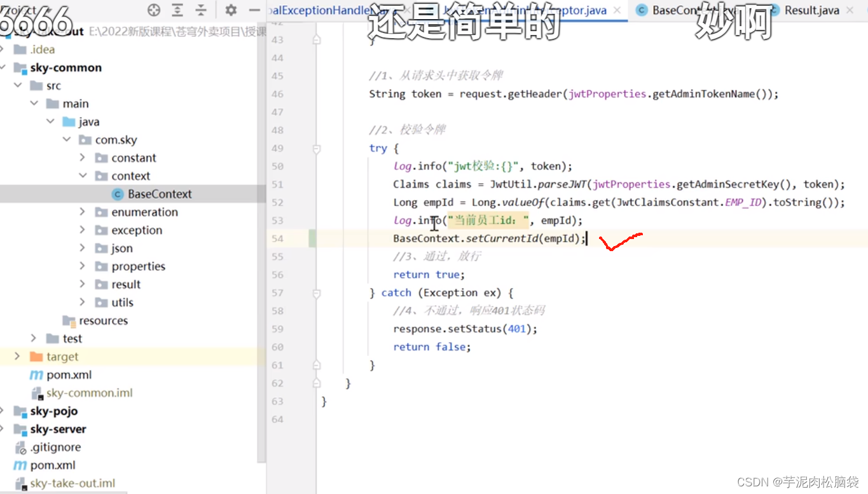The width and height of the screenshot is (868, 494).
Task: Collapse the context package
Action: click(83, 175)
